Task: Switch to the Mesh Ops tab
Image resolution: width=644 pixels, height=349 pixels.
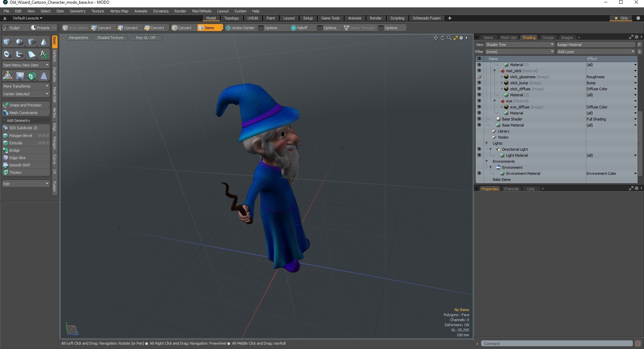Action: point(508,38)
